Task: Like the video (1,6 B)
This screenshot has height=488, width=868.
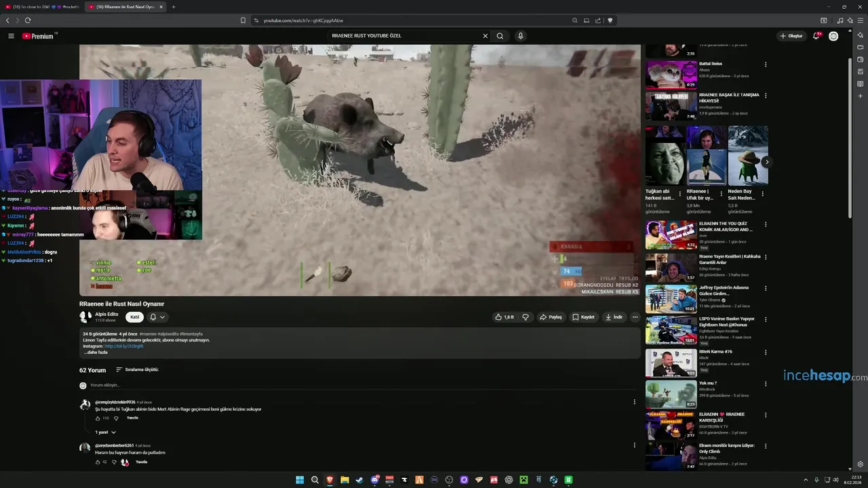Action: 504,317
